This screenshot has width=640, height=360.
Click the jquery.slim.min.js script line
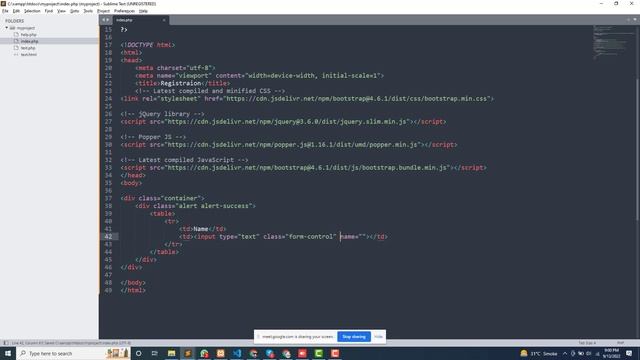click(x=283, y=121)
